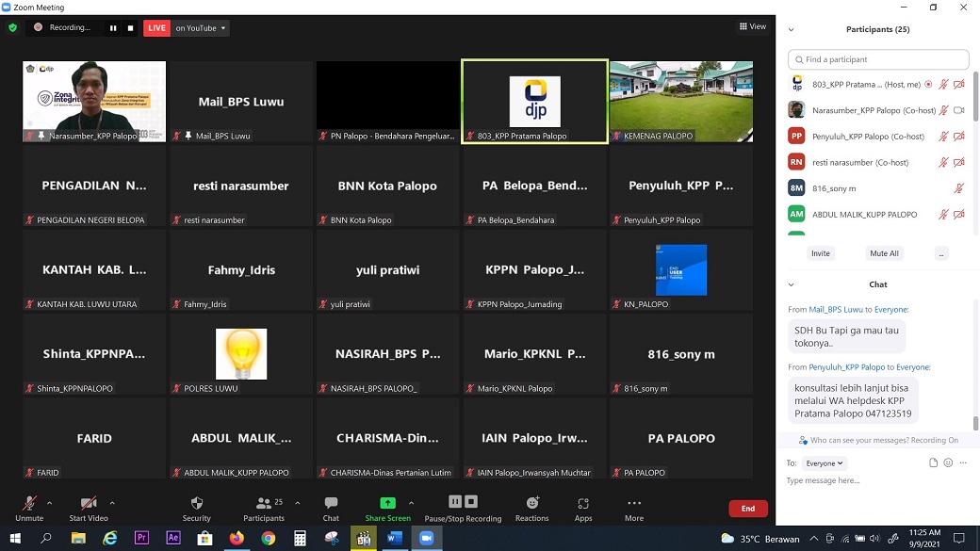
Task: Open the More menu in toolbar
Action: (634, 504)
